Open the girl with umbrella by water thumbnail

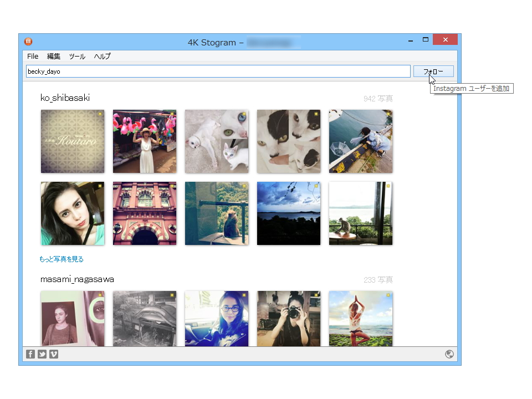click(x=361, y=141)
